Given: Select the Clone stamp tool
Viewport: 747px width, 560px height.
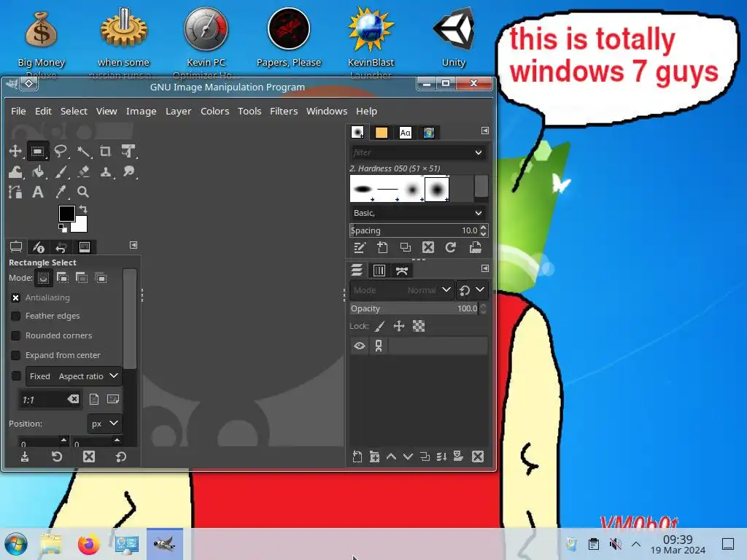Looking at the screenshot, I should [x=105, y=172].
